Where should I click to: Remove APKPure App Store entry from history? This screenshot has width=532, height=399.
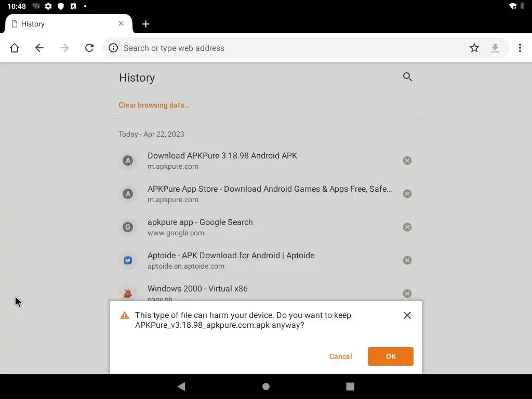[407, 194]
